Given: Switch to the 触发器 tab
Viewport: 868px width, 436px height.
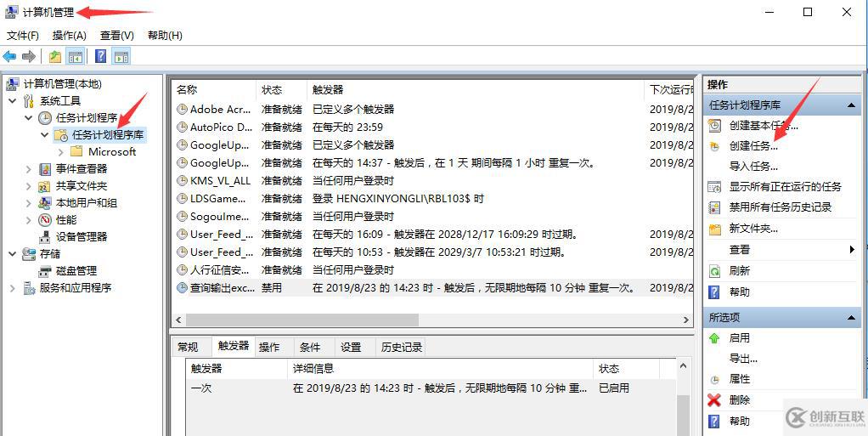Looking at the screenshot, I should coord(233,346).
